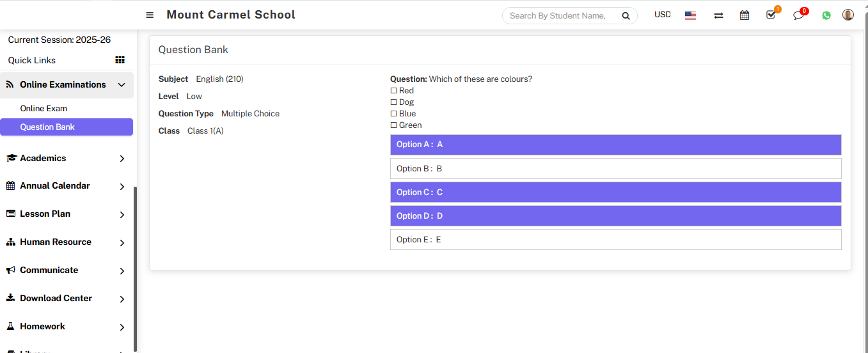Expand the Academics menu
Screen dimensions: 868x353
(122, 159)
